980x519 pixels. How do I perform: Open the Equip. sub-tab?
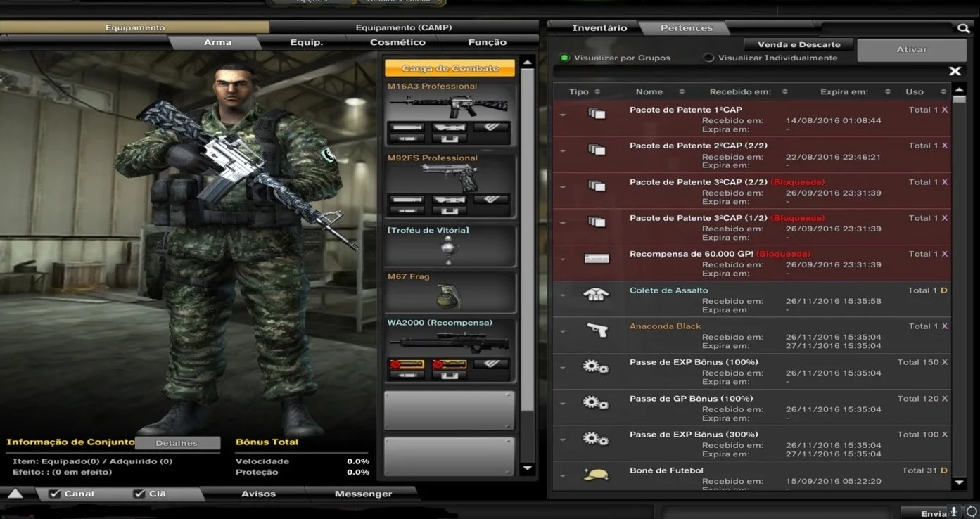[x=307, y=42]
